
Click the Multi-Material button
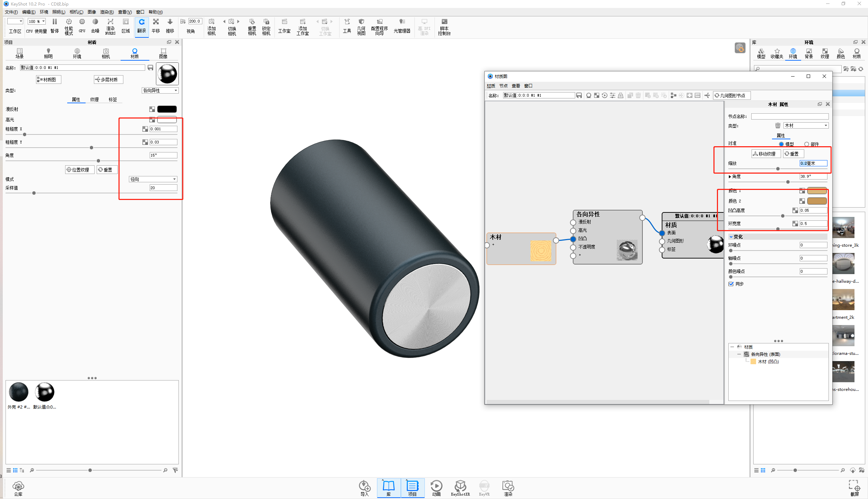pos(108,80)
